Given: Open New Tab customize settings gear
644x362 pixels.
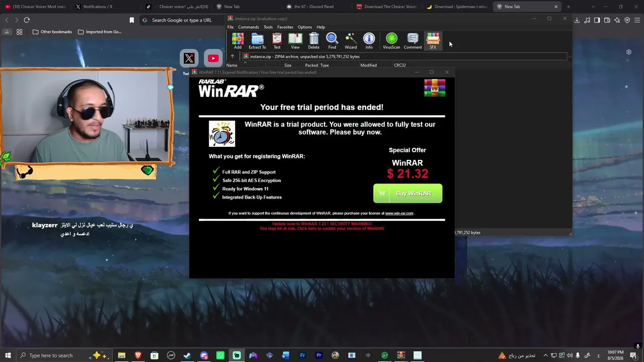Looking at the screenshot, I should click(628, 52).
